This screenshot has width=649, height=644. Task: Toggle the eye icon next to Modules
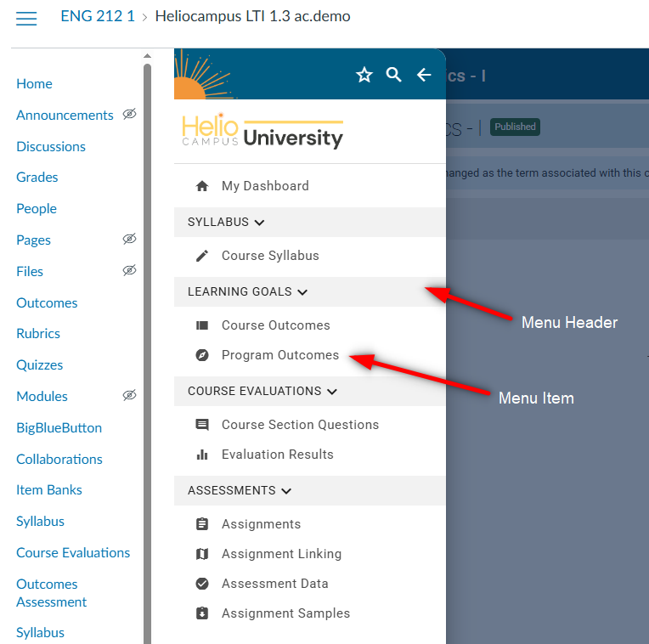pyautogui.click(x=129, y=395)
